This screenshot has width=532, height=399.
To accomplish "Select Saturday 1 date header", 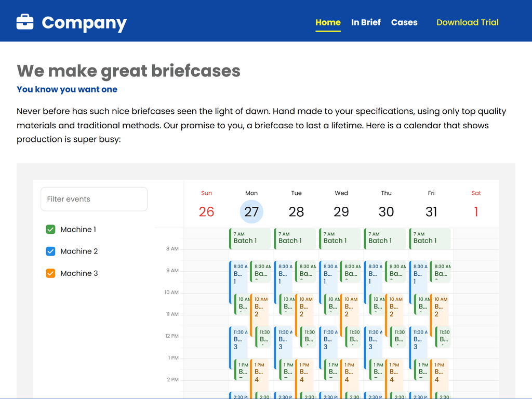I will pyautogui.click(x=476, y=211).
